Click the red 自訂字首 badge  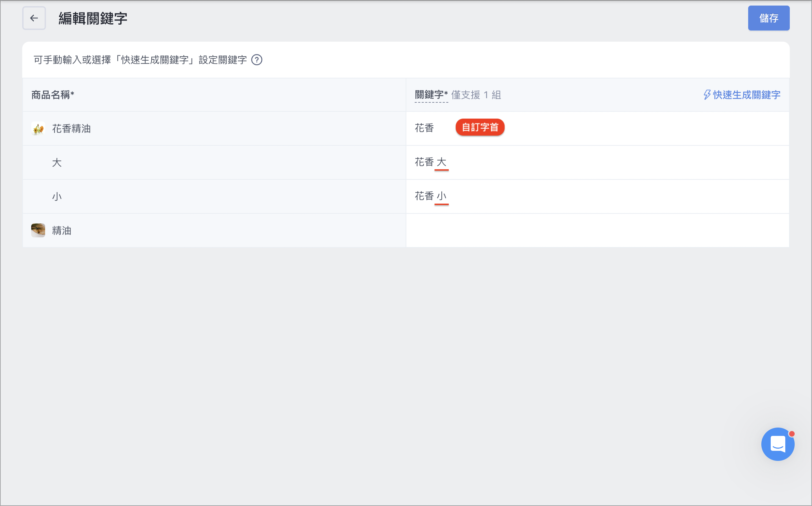coord(480,127)
